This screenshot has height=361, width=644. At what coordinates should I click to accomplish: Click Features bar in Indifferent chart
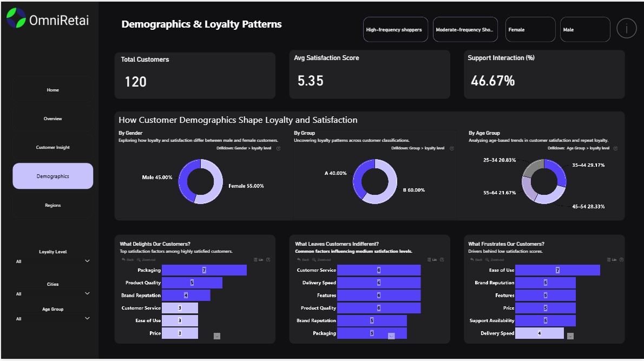(379, 296)
